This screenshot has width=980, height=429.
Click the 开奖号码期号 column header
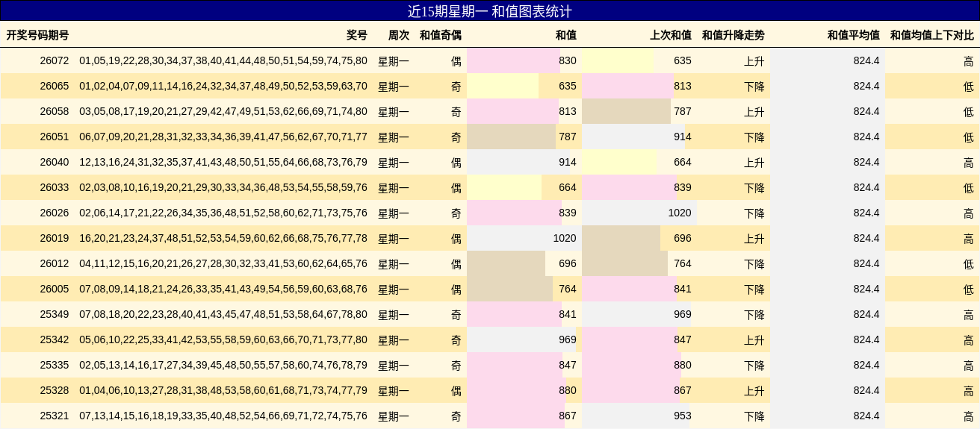point(37,35)
